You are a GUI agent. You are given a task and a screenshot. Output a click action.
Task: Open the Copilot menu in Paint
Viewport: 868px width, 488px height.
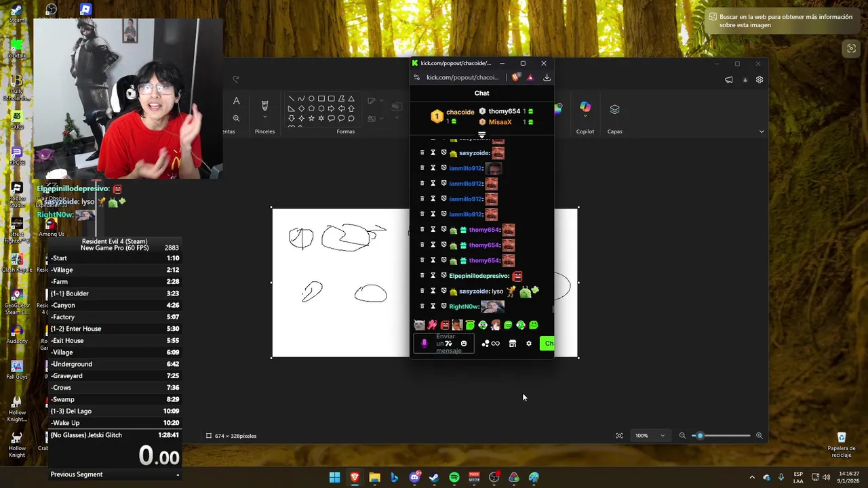click(585, 108)
